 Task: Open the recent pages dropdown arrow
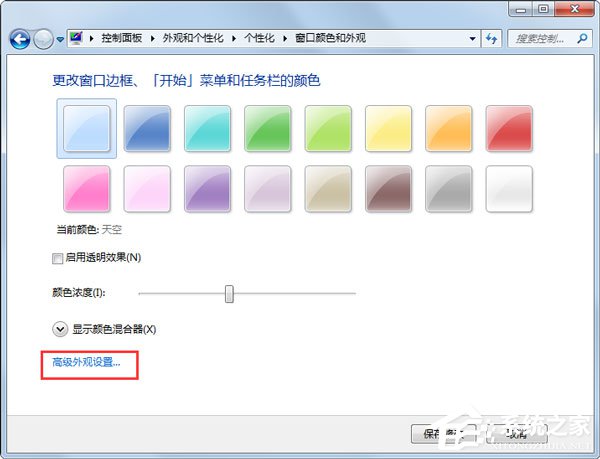click(60, 39)
